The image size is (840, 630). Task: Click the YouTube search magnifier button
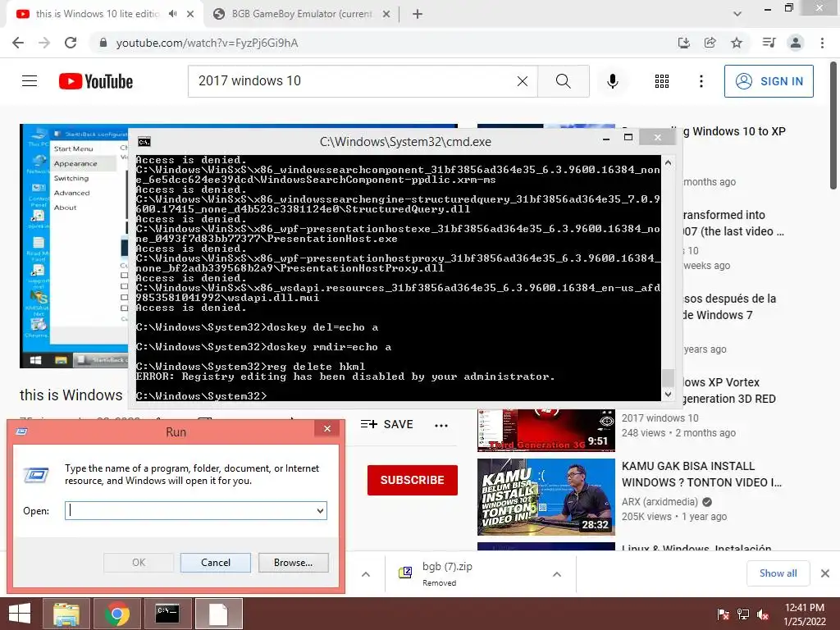pyautogui.click(x=563, y=81)
